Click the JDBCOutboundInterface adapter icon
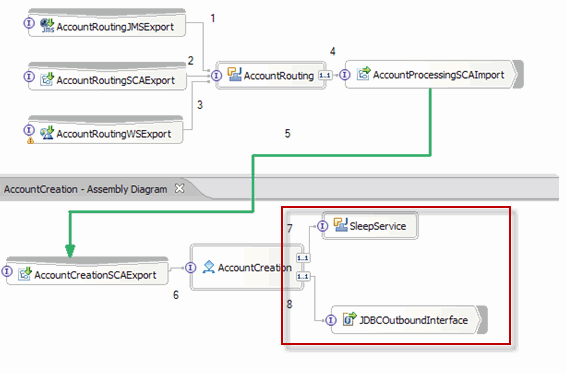Screen dimensions: 566x373 click(349, 318)
